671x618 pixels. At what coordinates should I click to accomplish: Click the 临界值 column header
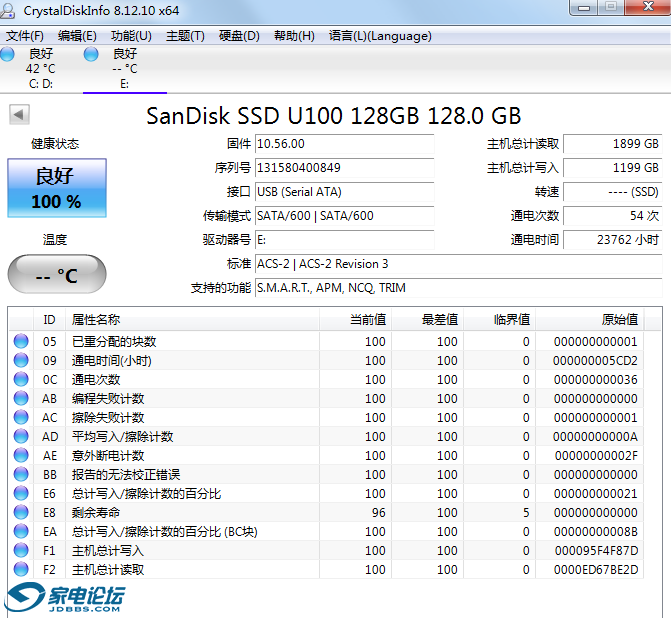[499, 319]
